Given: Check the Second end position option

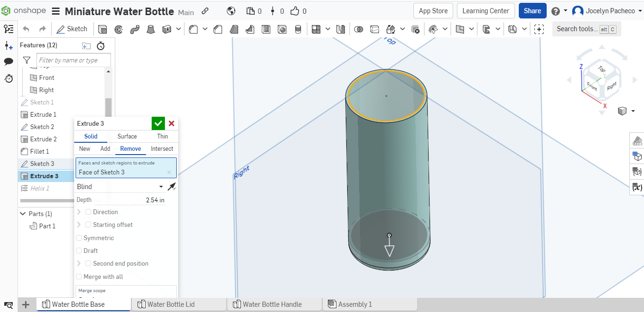Looking at the screenshot, I should pos(88,263).
